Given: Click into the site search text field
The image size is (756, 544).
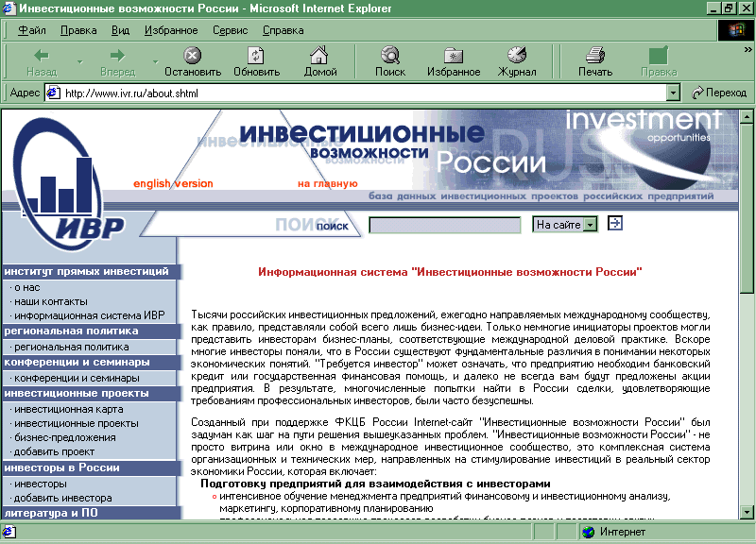Looking at the screenshot, I should click(444, 225).
